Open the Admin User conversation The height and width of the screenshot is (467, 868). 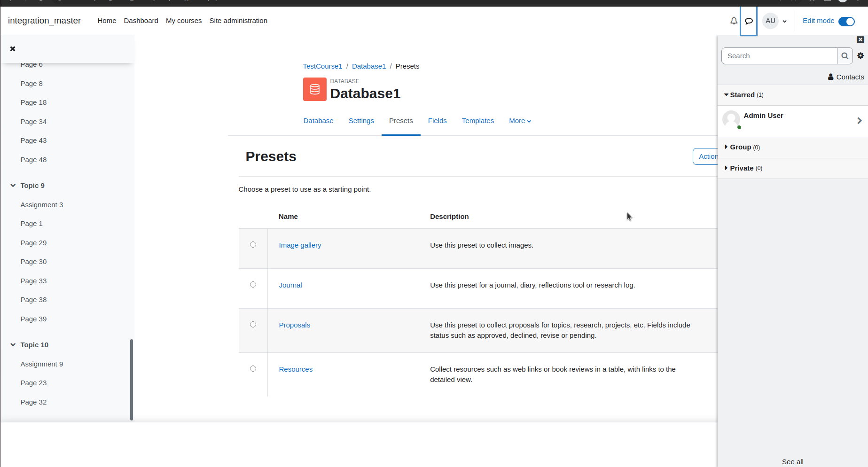click(792, 121)
